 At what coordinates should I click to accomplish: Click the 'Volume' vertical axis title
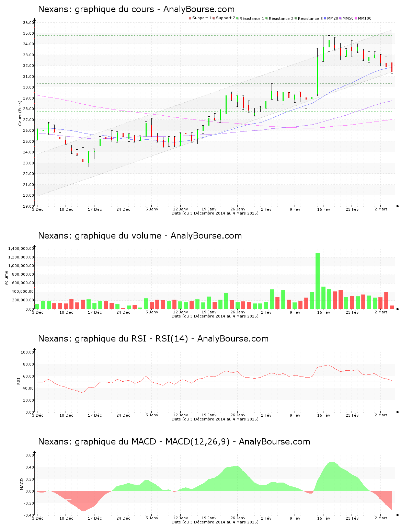[6, 278]
